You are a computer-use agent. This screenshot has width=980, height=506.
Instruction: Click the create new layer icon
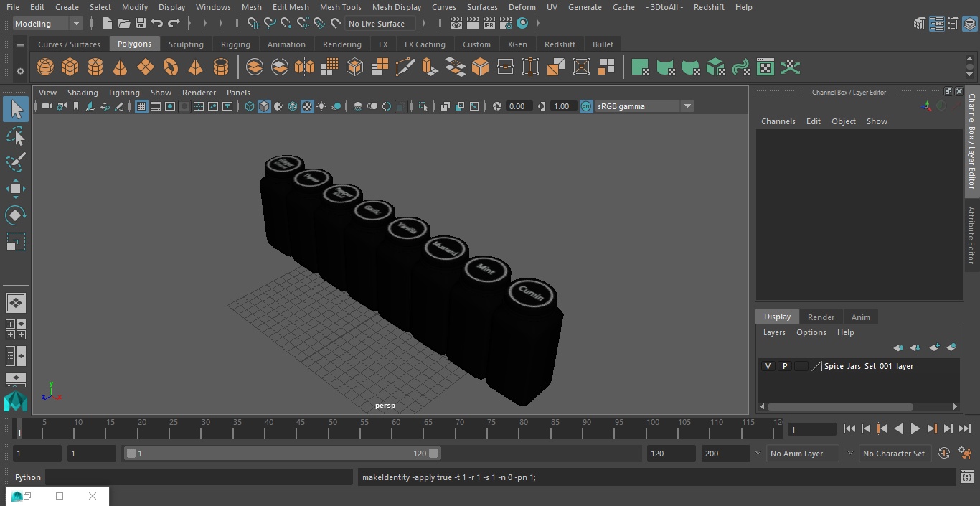(934, 347)
